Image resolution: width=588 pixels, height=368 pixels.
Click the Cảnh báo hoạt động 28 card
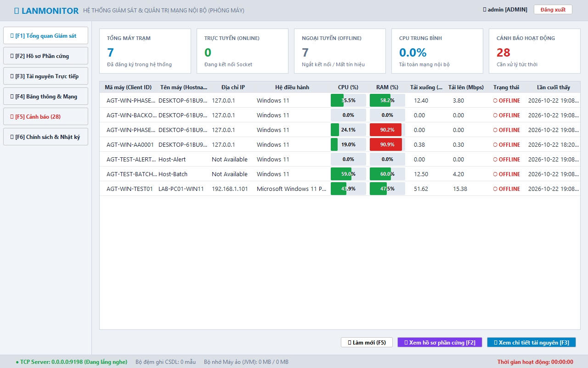coord(535,51)
